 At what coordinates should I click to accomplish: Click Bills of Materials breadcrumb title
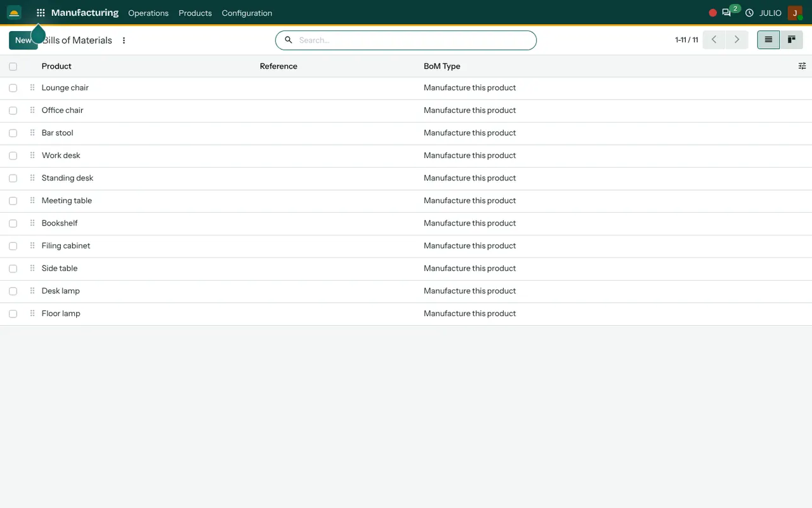[x=77, y=40]
